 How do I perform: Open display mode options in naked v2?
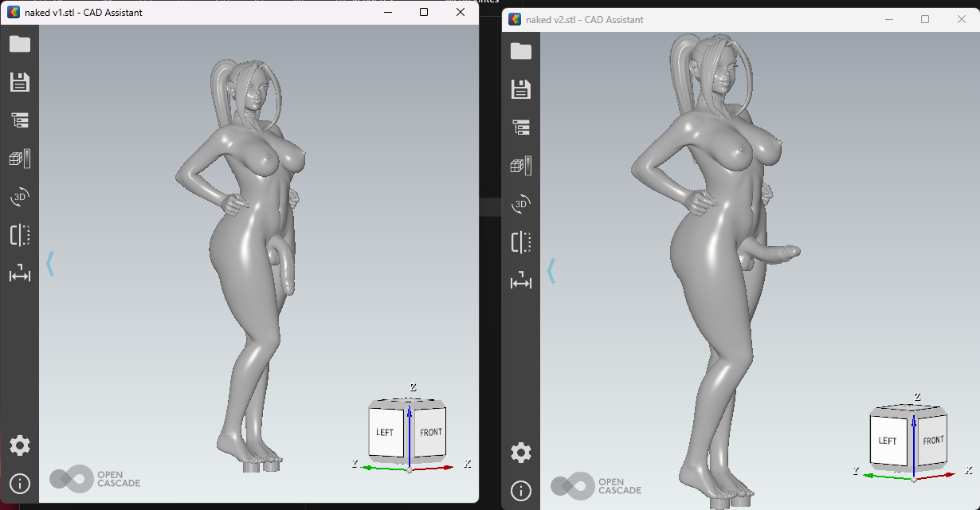(520, 166)
